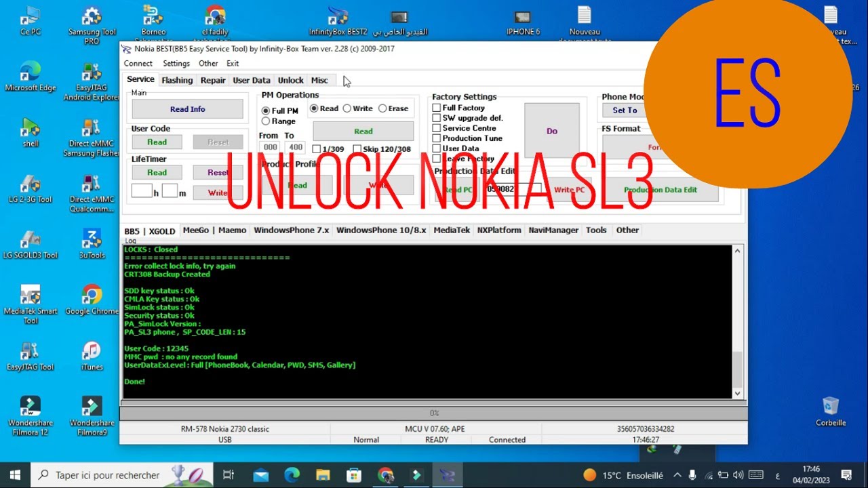Click the LifeTimer Read button
Image resolution: width=868 pixels, height=488 pixels.
click(157, 173)
